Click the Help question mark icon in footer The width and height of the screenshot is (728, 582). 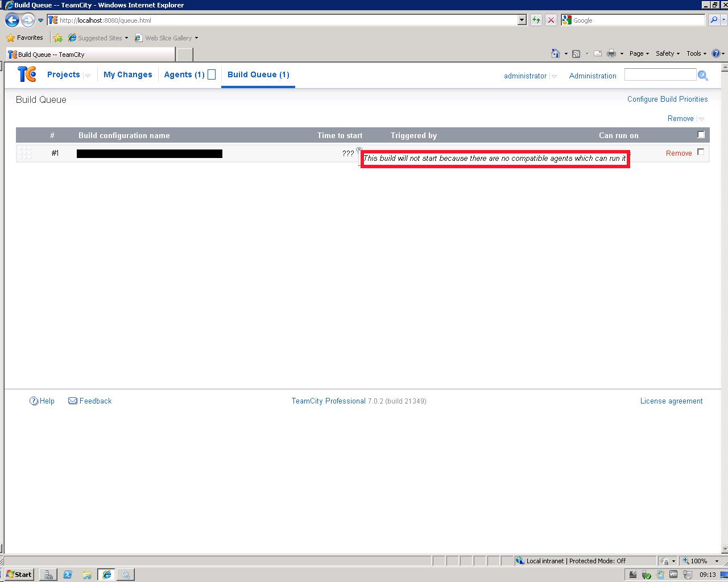(34, 401)
